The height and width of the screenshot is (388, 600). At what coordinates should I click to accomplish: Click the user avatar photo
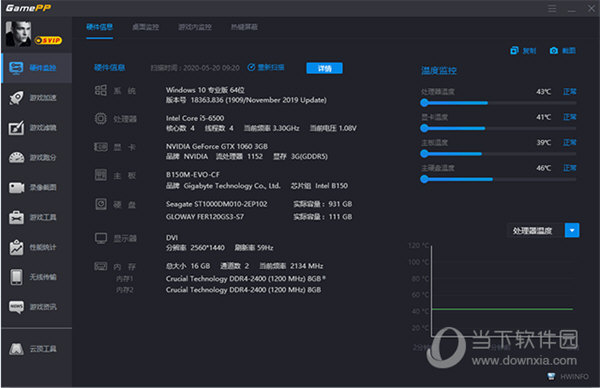18,34
